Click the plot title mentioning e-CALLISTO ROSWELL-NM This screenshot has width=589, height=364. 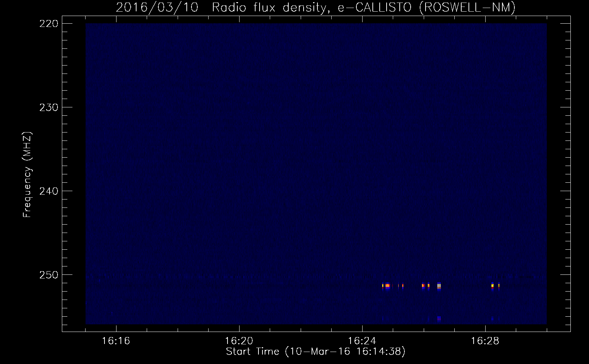(316, 7)
